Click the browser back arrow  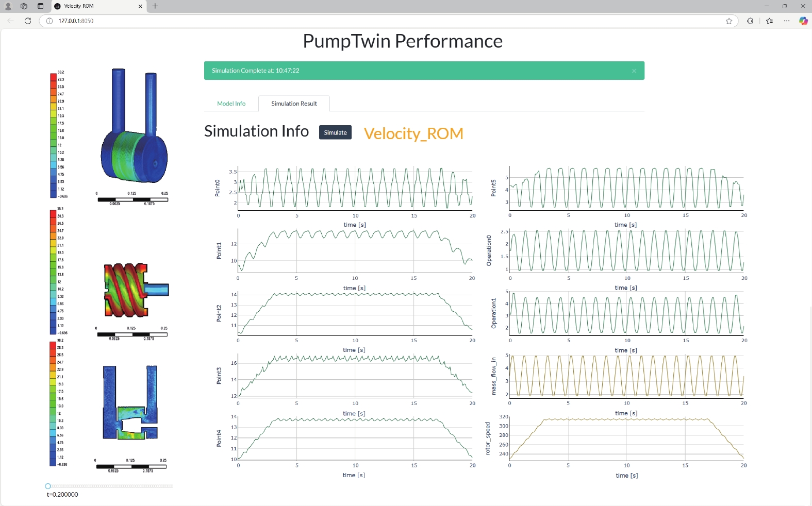pyautogui.click(x=11, y=21)
